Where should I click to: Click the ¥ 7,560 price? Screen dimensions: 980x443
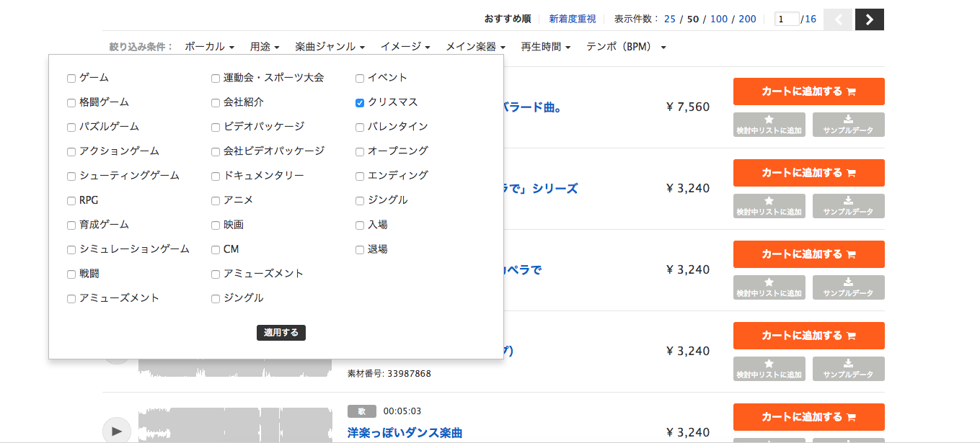[x=688, y=107]
